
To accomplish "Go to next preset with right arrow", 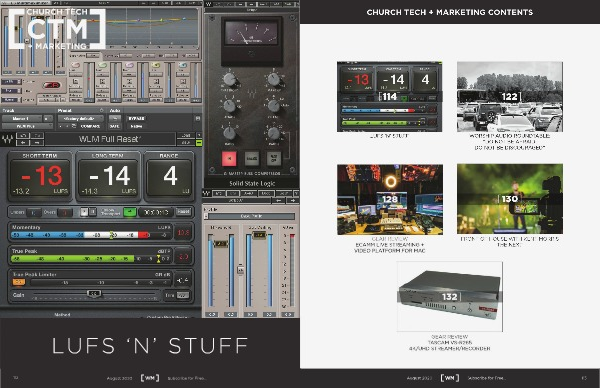I will [38, 143].
